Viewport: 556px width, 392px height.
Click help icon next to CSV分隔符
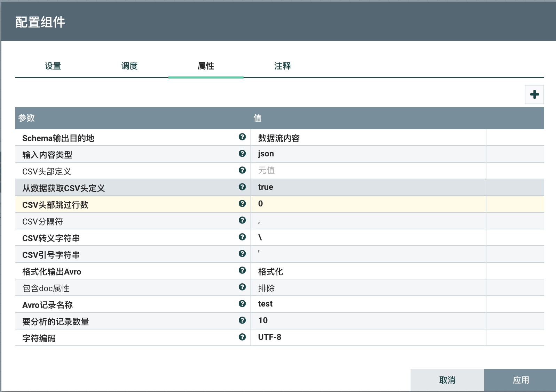(242, 220)
